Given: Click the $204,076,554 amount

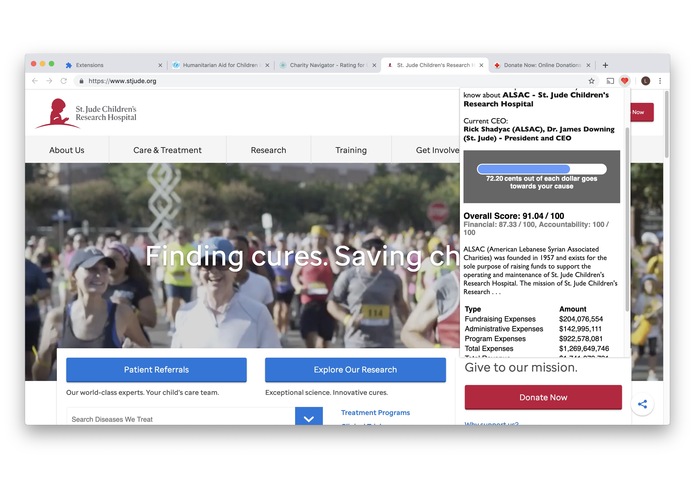Looking at the screenshot, I should (581, 319).
